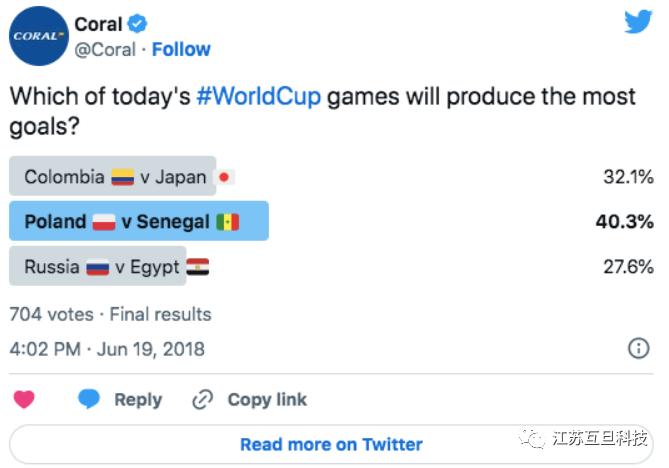Image resolution: width=669 pixels, height=468 pixels.
Task: Click the Japan flag in the poll
Action: coord(225,178)
